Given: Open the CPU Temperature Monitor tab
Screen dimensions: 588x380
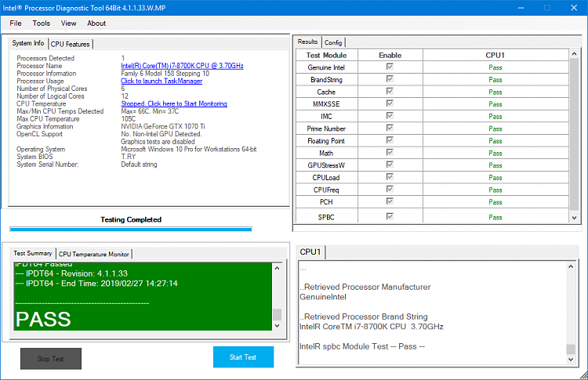Looking at the screenshot, I should (x=94, y=254).
